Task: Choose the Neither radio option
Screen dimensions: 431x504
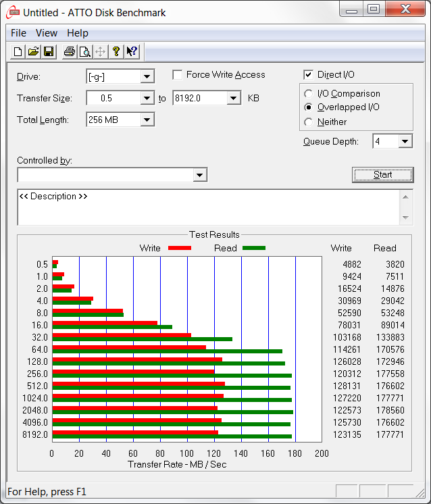Action: coord(309,122)
